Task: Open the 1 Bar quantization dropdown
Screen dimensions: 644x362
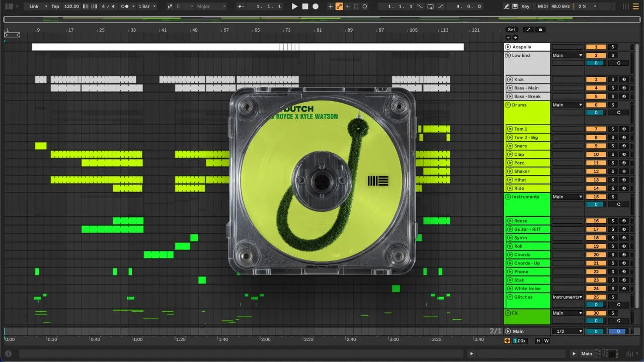Action: (x=147, y=7)
